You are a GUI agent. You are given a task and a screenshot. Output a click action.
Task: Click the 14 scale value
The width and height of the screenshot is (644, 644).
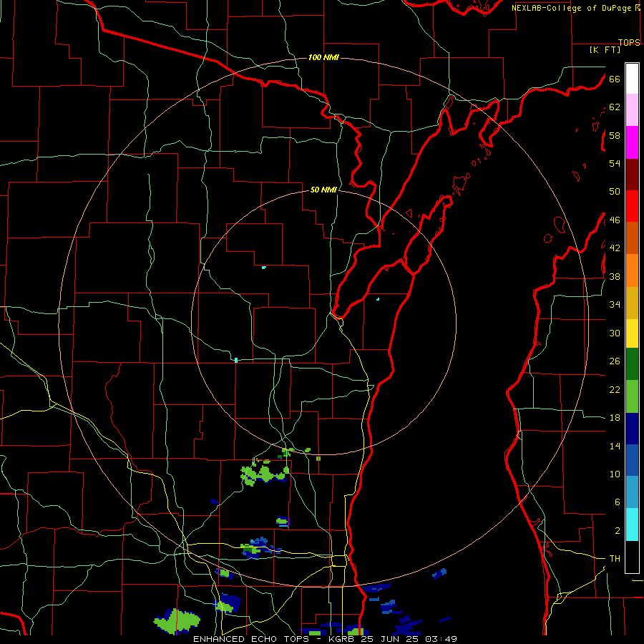[x=615, y=446]
